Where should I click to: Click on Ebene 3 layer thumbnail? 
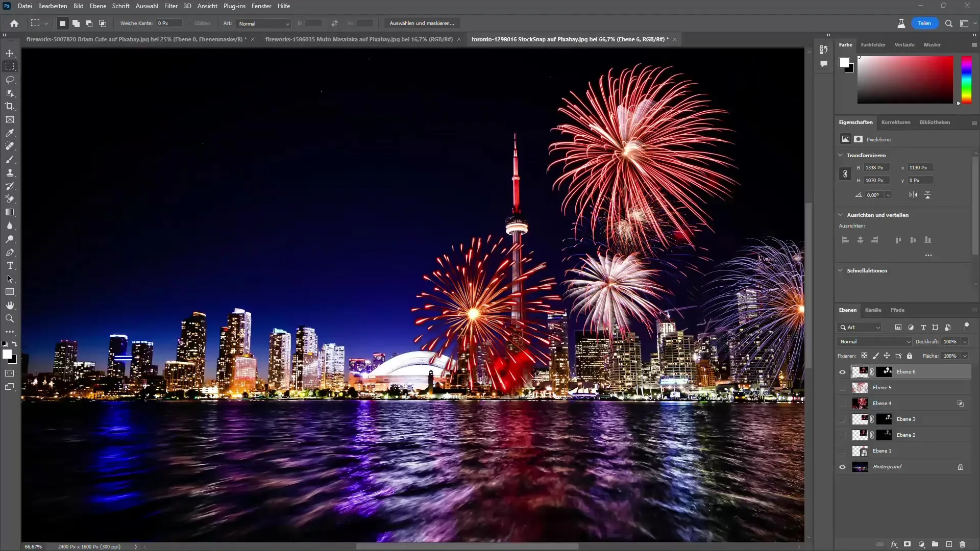tap(860, 418)
